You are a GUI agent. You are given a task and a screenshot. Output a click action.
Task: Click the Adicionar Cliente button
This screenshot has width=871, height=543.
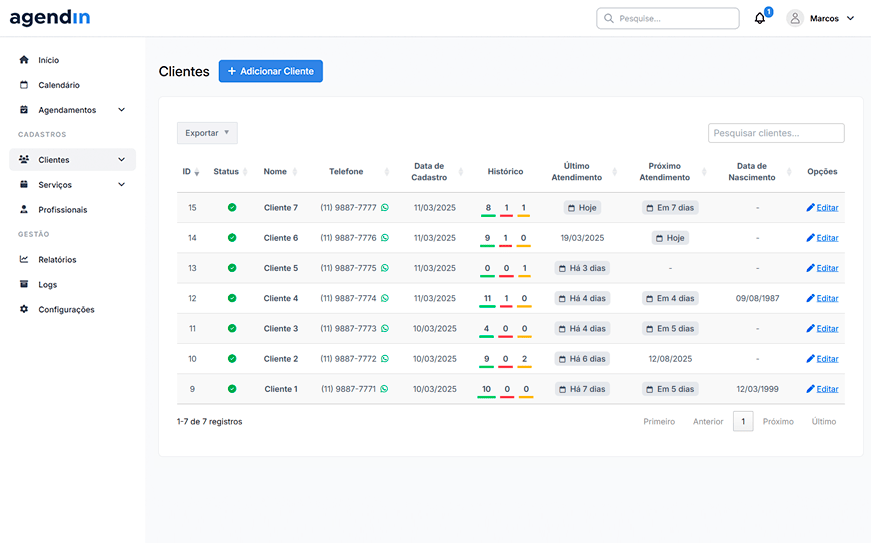point(271,71)
